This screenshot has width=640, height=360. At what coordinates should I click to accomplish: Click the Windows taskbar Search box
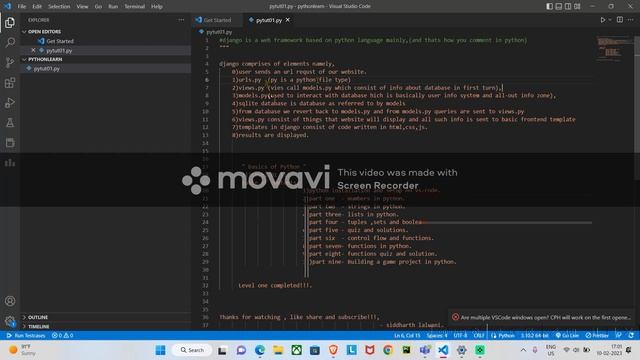tap(192, 350)
